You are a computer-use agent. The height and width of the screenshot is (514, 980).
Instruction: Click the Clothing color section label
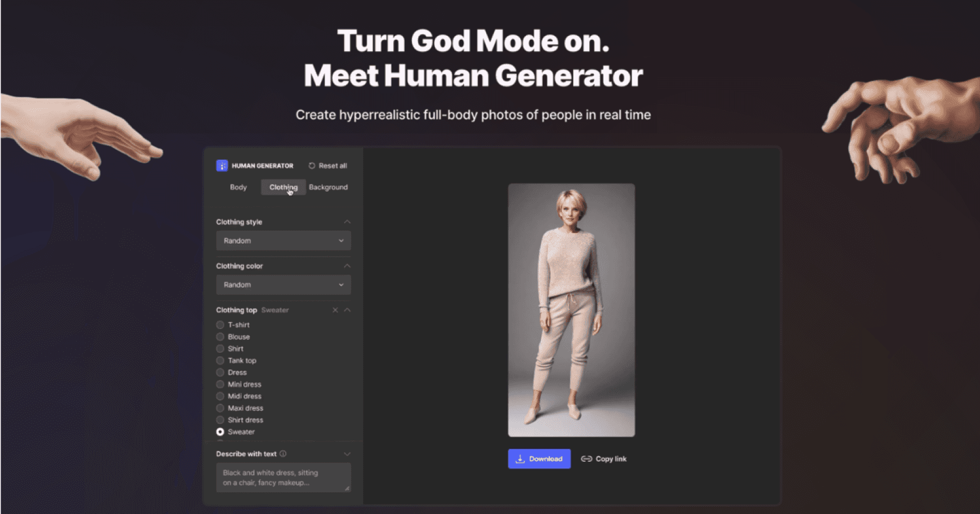coord(240,266)
